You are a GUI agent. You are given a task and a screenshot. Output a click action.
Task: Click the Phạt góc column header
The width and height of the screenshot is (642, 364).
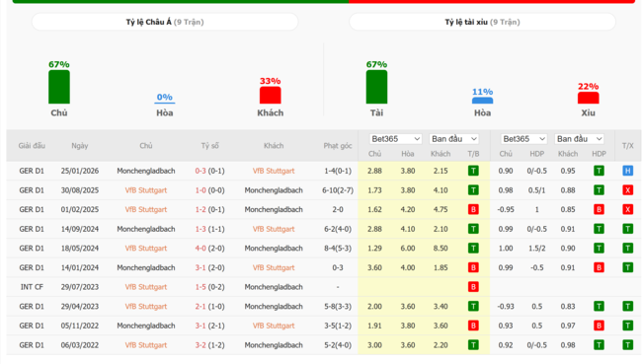pos(338,146)
